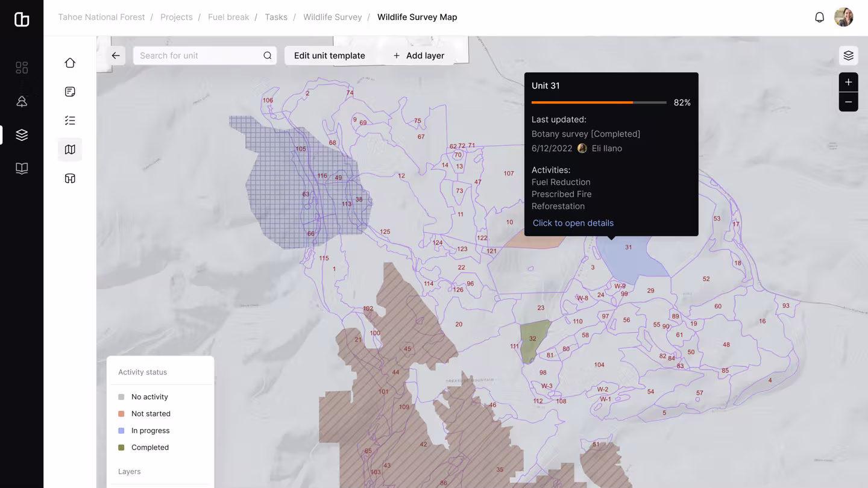Click Edit unit template button
This screenshot has width=868, height=488.
point(330,55)
